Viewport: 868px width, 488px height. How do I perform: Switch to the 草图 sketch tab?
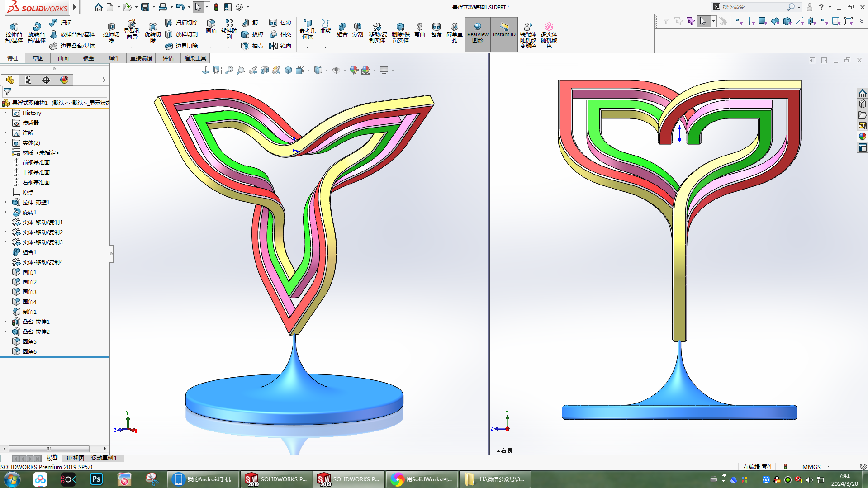[38, 58]
